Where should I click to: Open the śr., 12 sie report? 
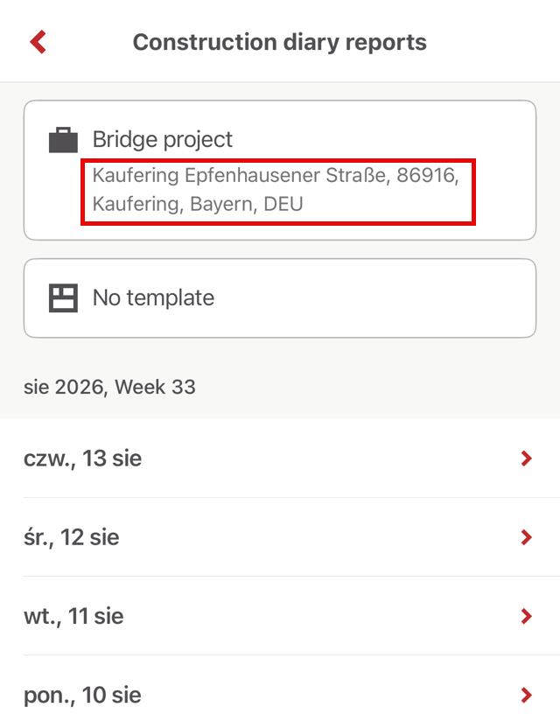pos(280,537)
